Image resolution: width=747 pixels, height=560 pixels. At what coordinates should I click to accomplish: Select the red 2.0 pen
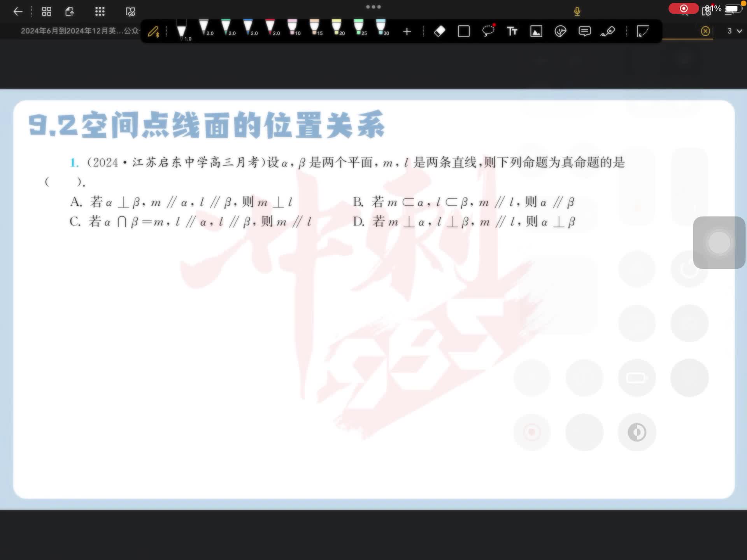pos(270,28)
